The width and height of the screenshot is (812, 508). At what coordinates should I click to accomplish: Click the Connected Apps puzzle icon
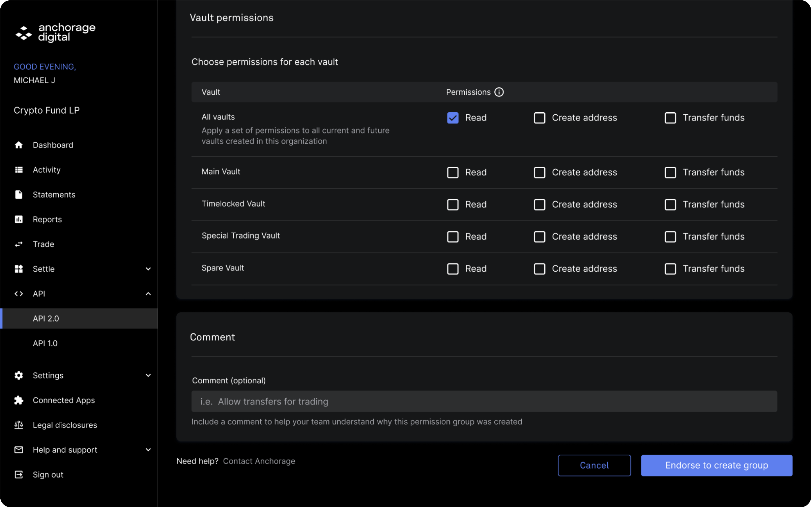tap(19, 400)
